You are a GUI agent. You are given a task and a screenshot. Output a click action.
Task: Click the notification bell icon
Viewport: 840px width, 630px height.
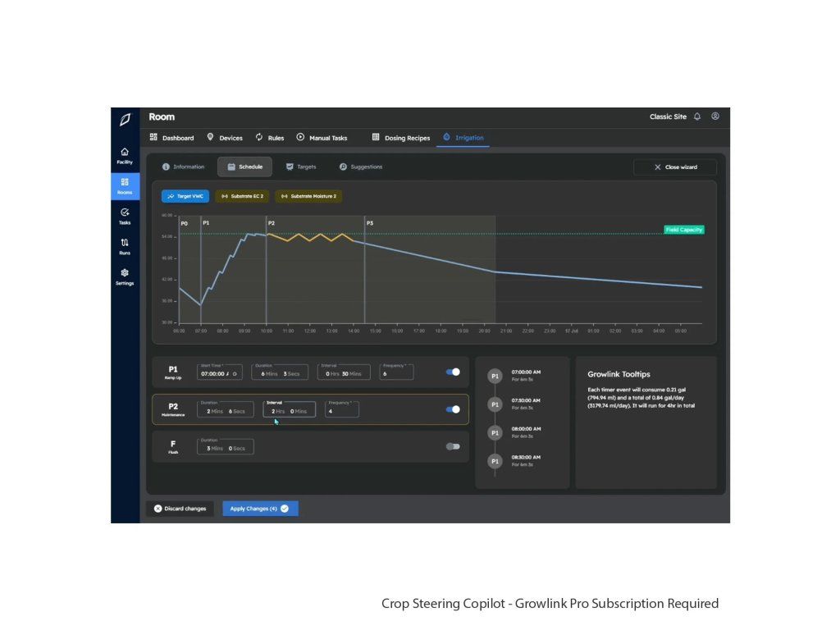(x=697, y=116)
